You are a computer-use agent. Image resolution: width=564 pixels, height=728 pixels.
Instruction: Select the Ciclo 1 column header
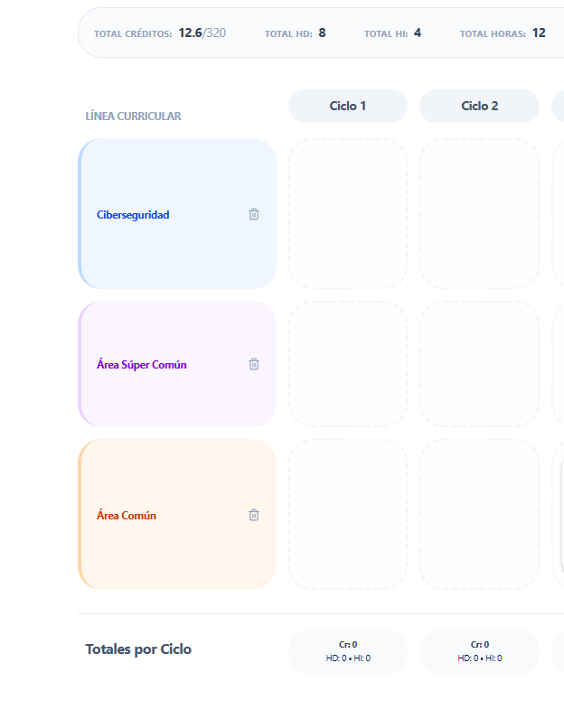click(x=348, y=106)
